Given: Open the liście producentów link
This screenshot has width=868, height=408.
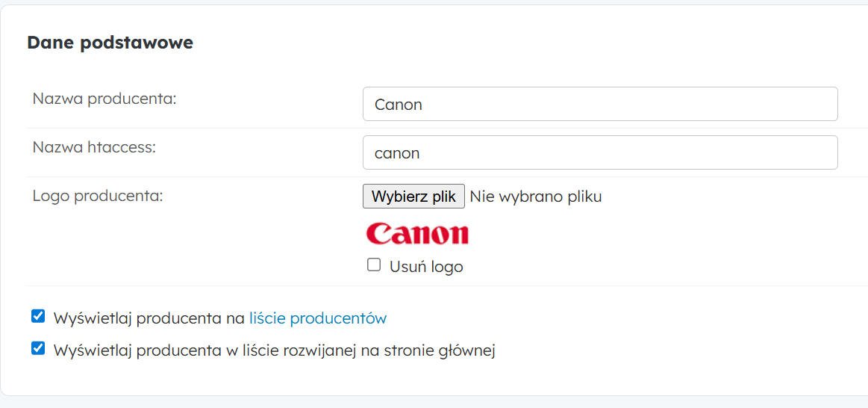Looking at the screenshot, I should point(318,318).
